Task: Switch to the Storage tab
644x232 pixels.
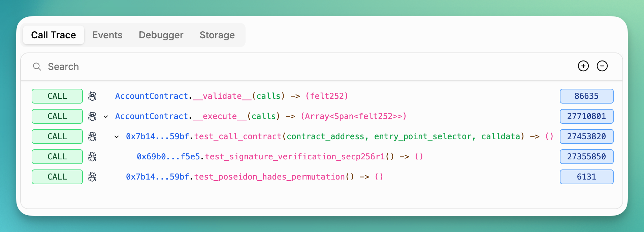Action: coord(217,35)
